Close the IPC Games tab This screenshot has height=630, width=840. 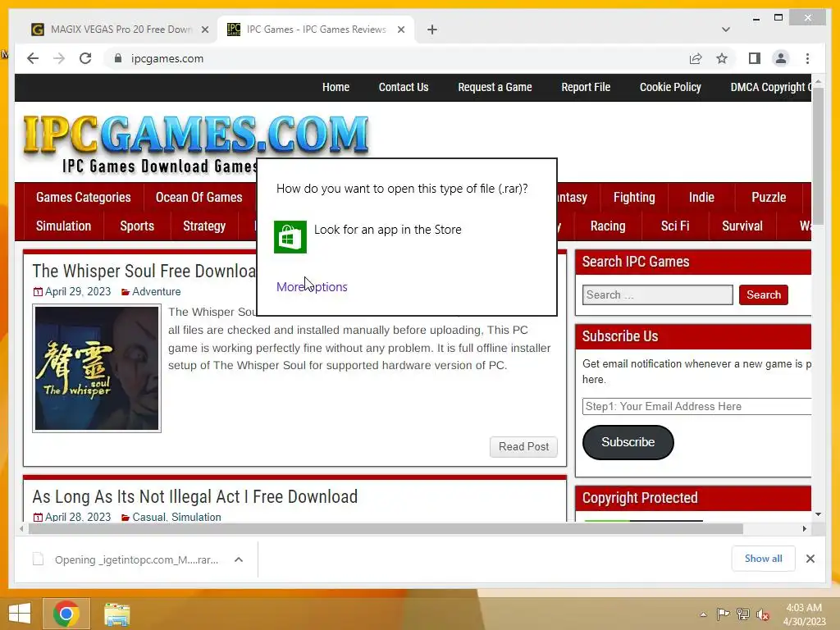point(400,30)
